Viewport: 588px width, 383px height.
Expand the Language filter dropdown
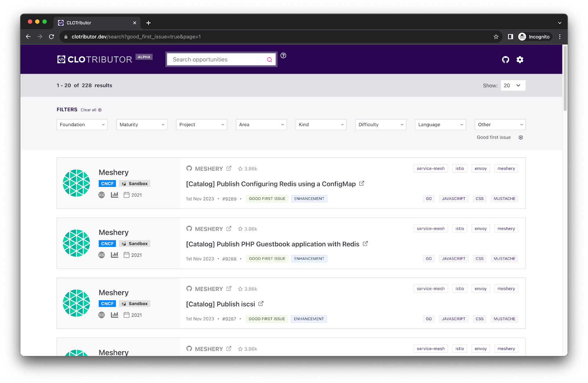click(x=441, y=125)
